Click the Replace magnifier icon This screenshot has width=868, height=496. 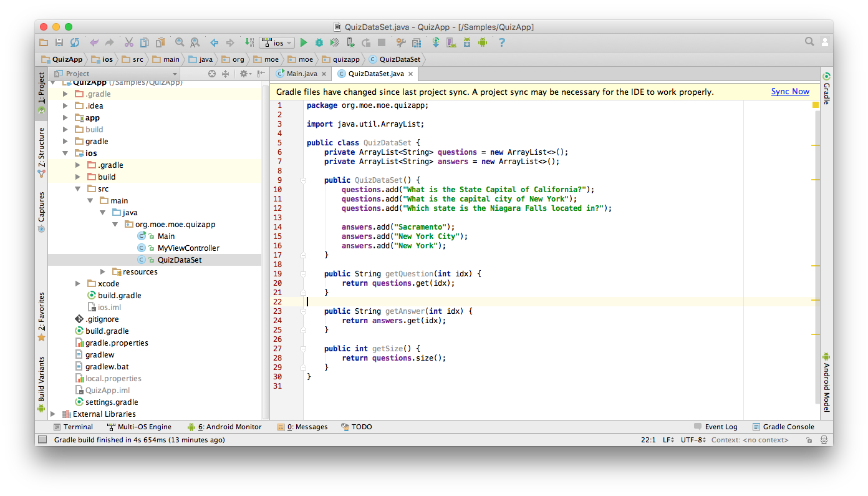tap(195, 42)
